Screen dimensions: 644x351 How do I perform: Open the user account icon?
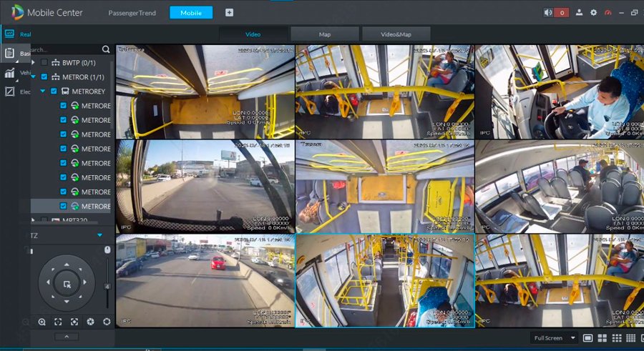point(579,13)
